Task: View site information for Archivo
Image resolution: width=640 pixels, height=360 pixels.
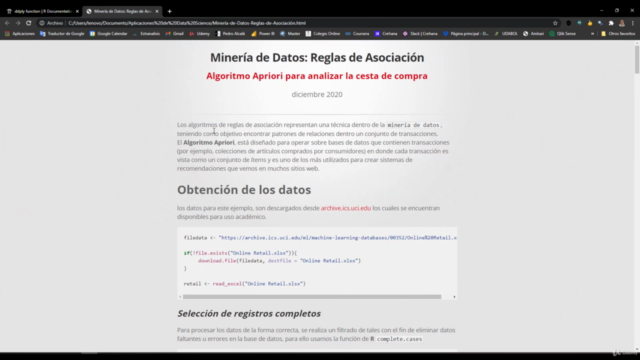Action: pos(51,23)
